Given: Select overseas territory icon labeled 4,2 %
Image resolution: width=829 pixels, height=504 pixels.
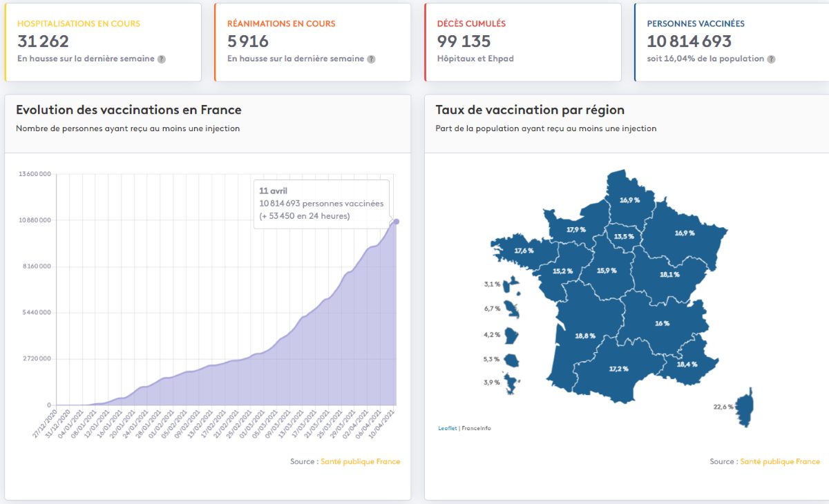Looking at the screenshot, I should coord(512,336).
